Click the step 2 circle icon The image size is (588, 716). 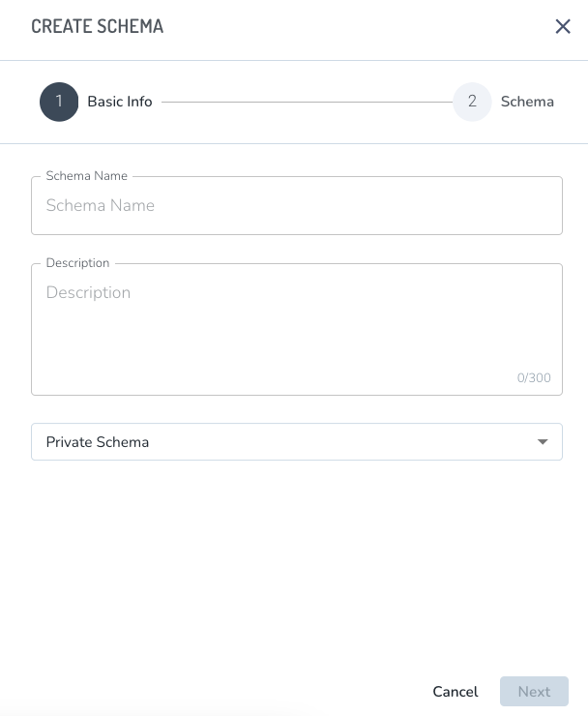point(472,102)
